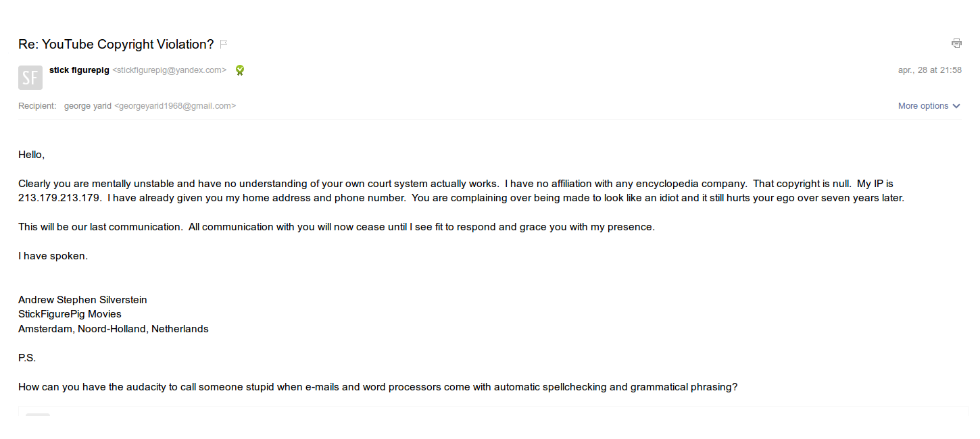Click the chevron beside More options
Screen dimensions: 980x439
click(956, 106)
